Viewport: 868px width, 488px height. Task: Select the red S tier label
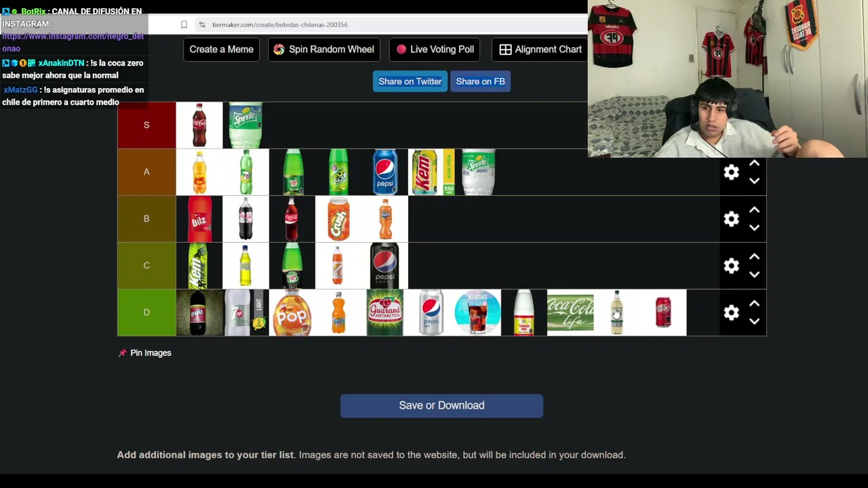click(146, 125)
